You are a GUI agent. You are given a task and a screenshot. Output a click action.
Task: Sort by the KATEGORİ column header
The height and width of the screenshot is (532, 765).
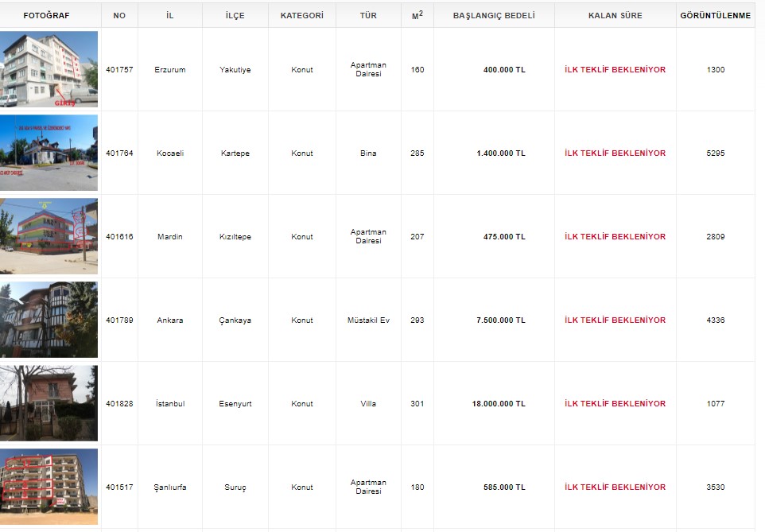coord(302,16)
